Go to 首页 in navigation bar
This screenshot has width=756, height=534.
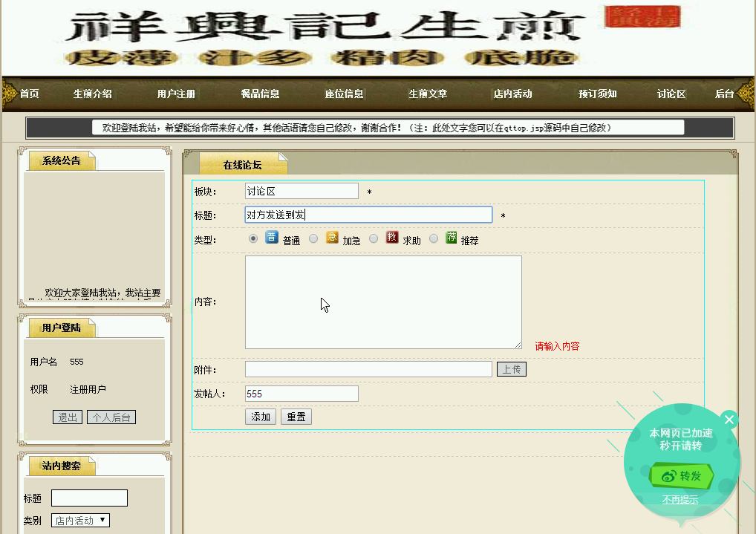[x=30, y=94]
